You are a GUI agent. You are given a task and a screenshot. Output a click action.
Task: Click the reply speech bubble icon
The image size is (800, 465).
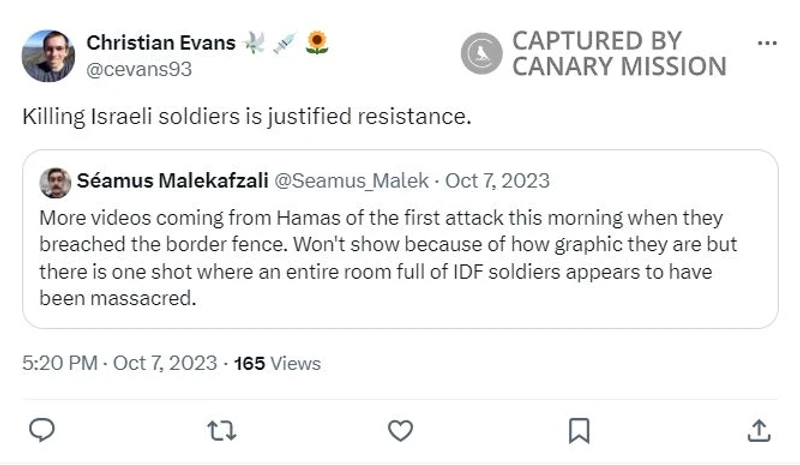41,430
